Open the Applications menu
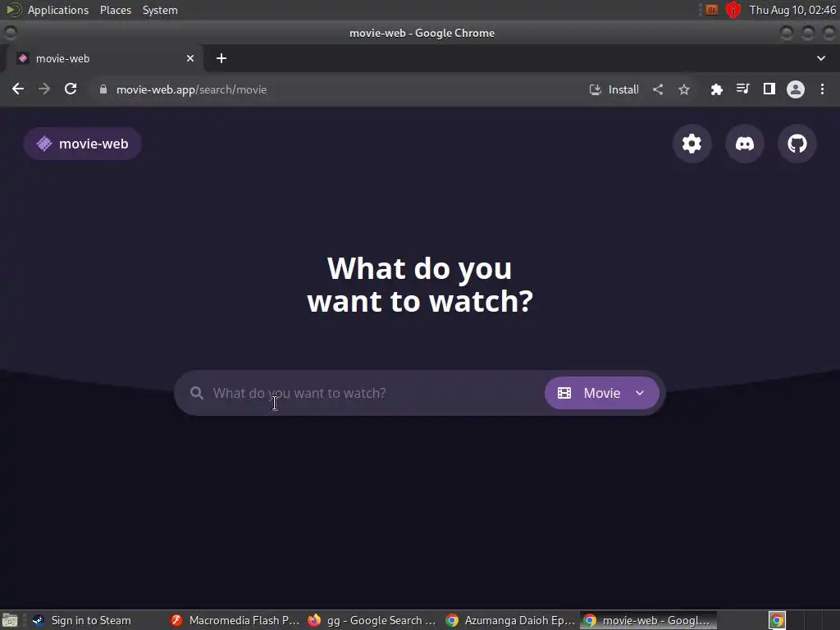 point(58,10)
